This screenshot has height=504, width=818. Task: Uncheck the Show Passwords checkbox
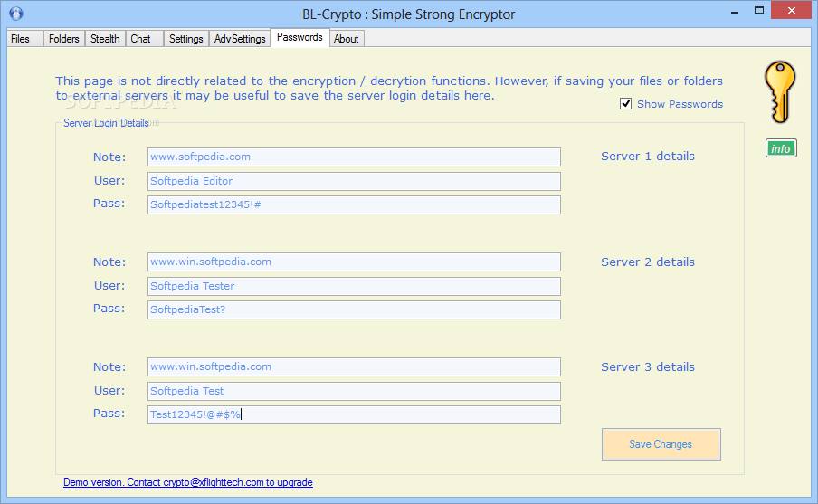pyautogui.click(x=625, y=104)
